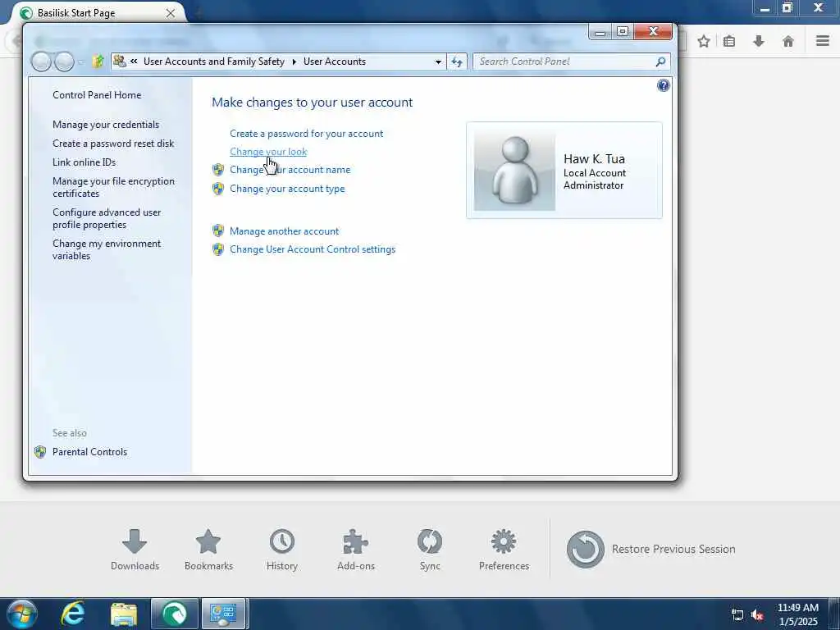Go to Control Panel Home

tap(97, 95)
